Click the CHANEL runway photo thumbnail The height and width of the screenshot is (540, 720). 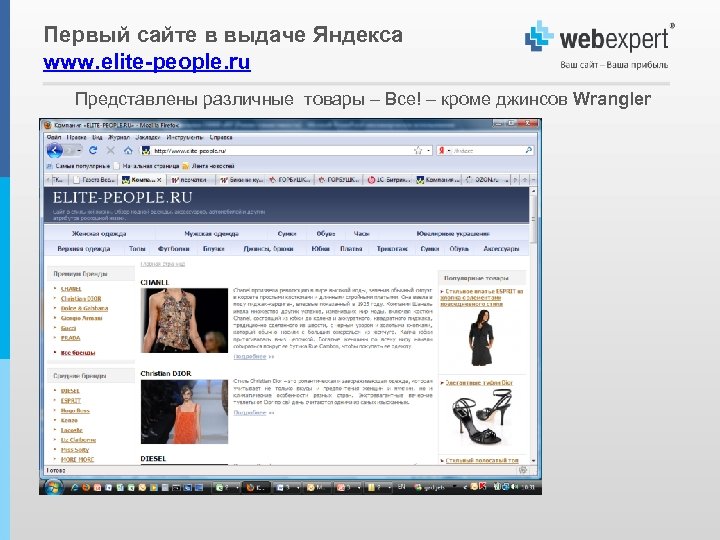(184, 321)
